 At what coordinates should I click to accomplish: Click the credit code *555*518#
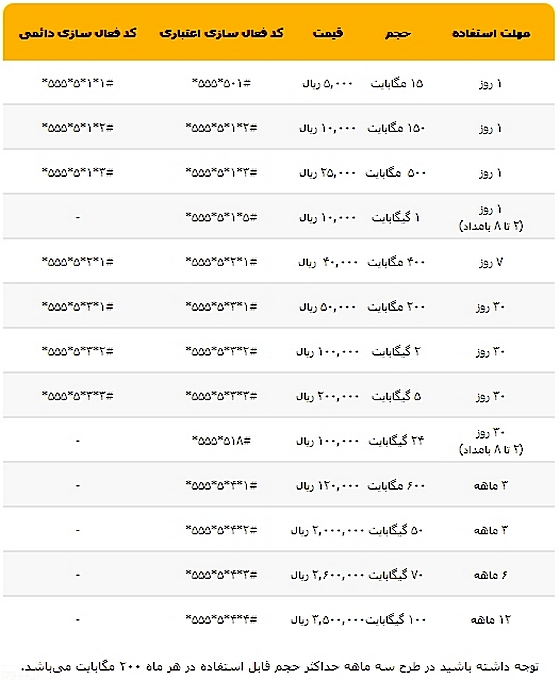click(x=221, y=441)
